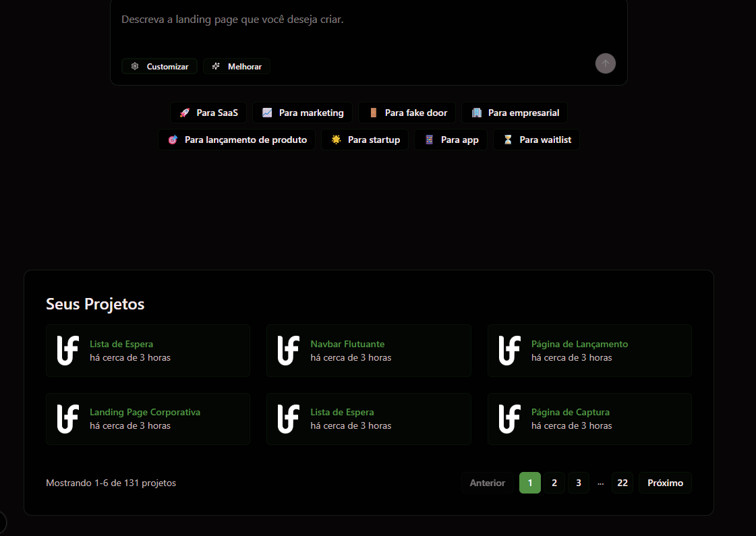756x536 pixels.
Task: Choose the Para marketing chart suggestion
Action: (x=302, y=113)
